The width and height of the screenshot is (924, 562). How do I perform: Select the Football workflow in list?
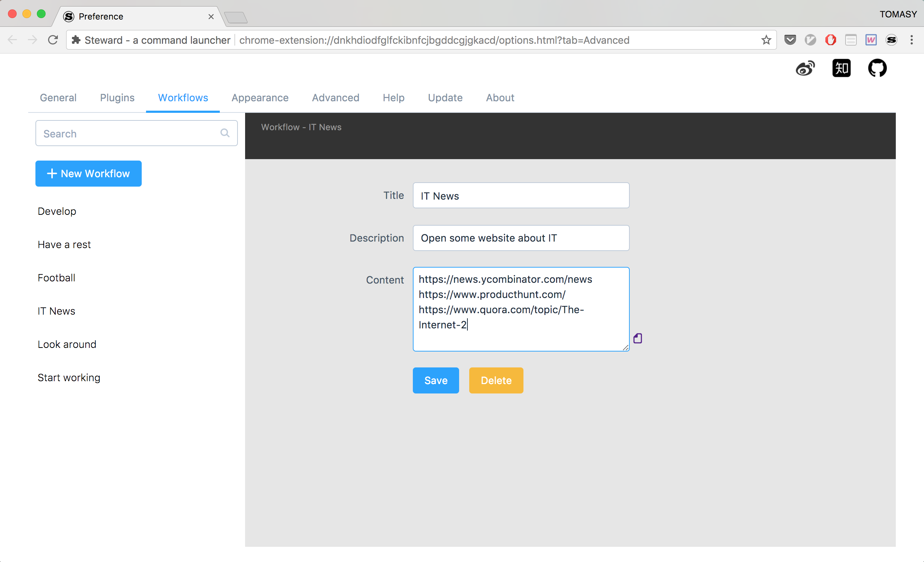57,278
